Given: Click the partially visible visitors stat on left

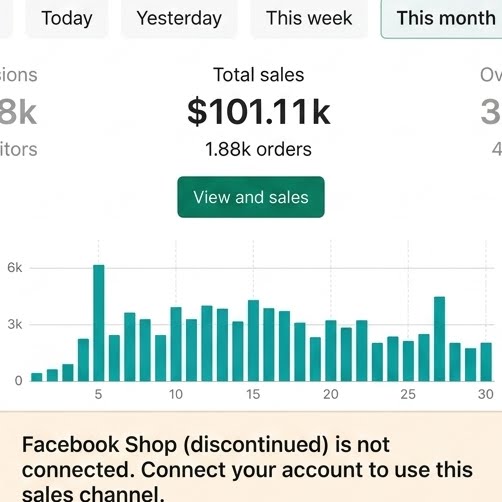Looking at the screenshot, I should (x=18, y=149).
